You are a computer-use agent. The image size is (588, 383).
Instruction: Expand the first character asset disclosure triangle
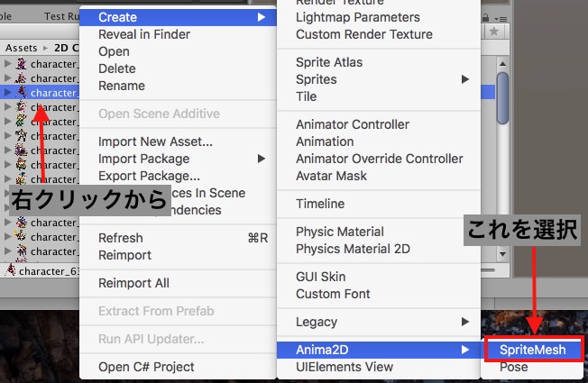[7, 64]
